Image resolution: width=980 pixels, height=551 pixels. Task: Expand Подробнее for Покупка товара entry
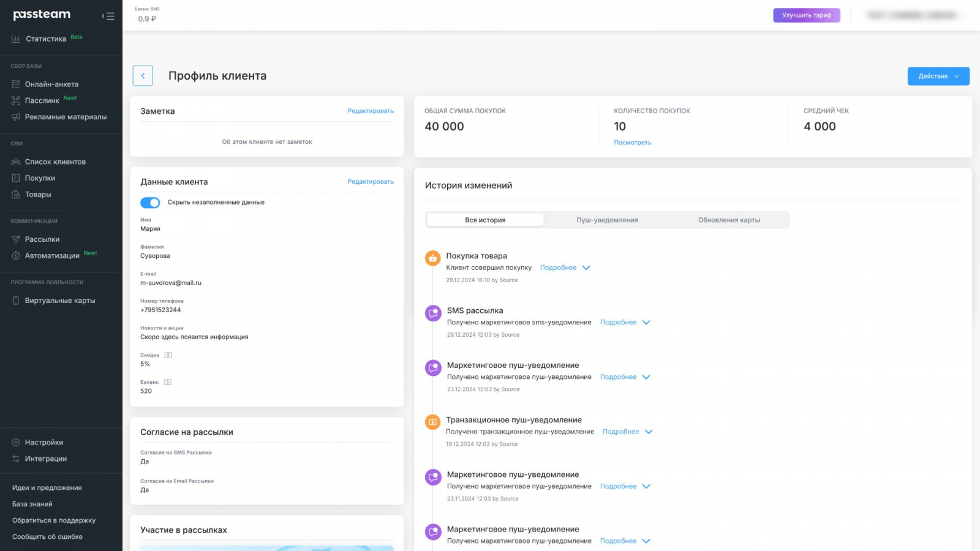pyautogui.click(x=565, y=268)
